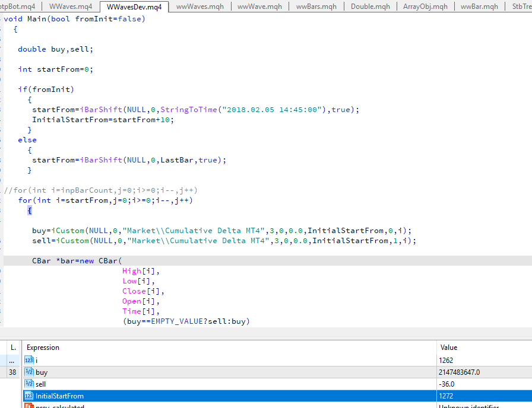
Task: Click the integer icon beside InitialStartFrom
Action: click(29, 396)
